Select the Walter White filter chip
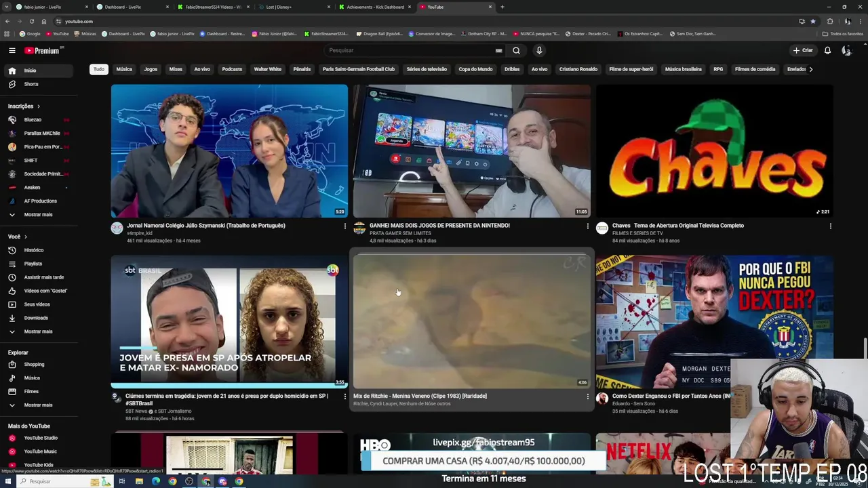 point(267,69)
